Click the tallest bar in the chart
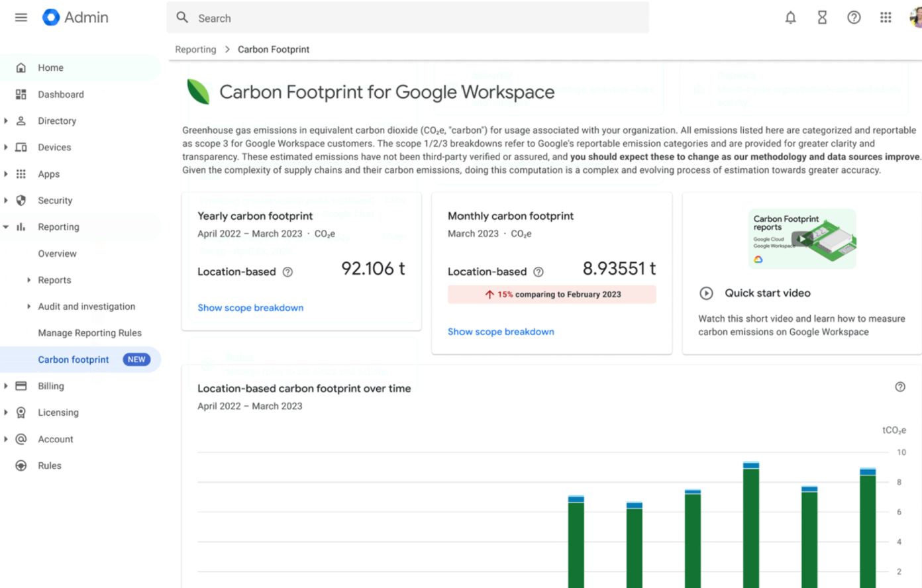The image size is (922, 588). pos(751,524)
